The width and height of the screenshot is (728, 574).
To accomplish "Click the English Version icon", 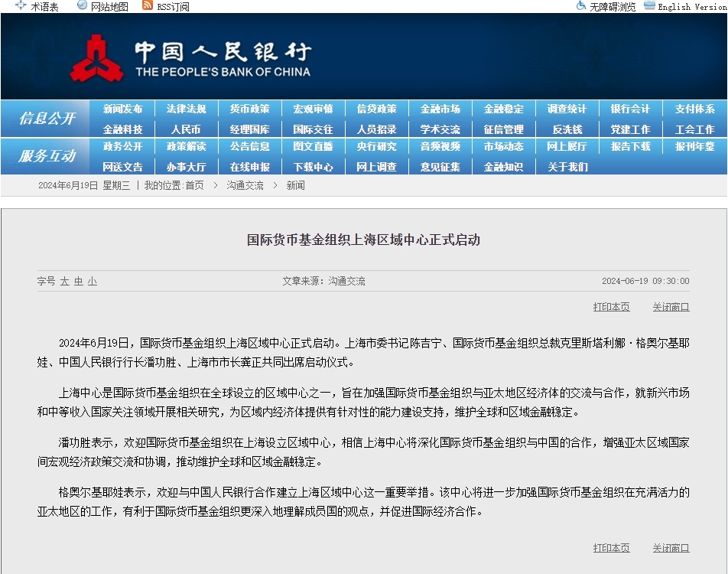I will 649,6.
